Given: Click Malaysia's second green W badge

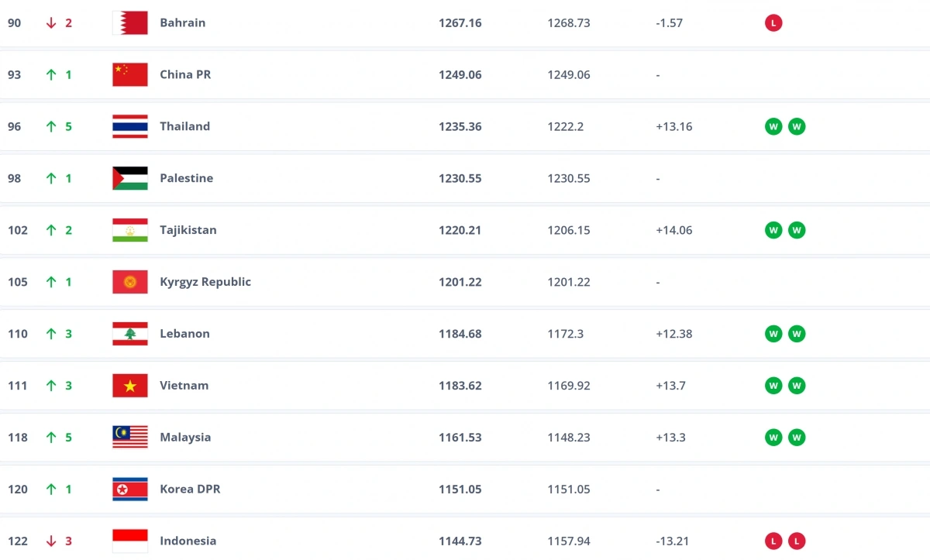Looking at the screenshot, I should click(x=797, y=438).
